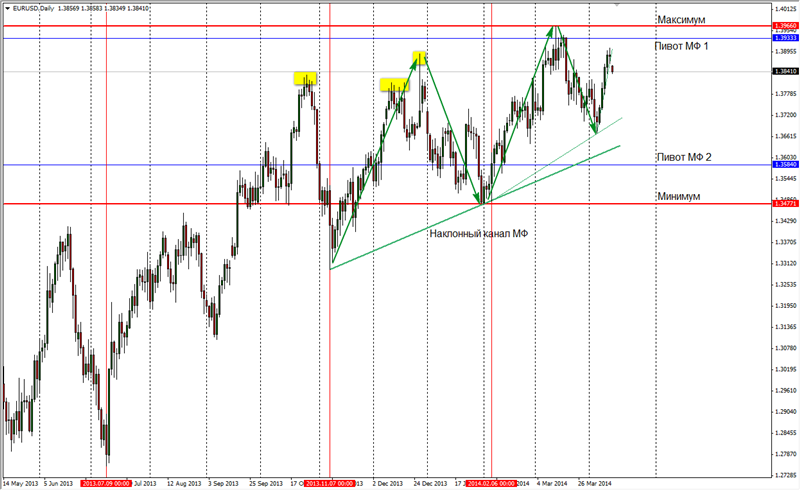Click the 2013.11.07 00:00 date marker
The image size is (800, 490).
pyautogui.click(x=330, y=483)
